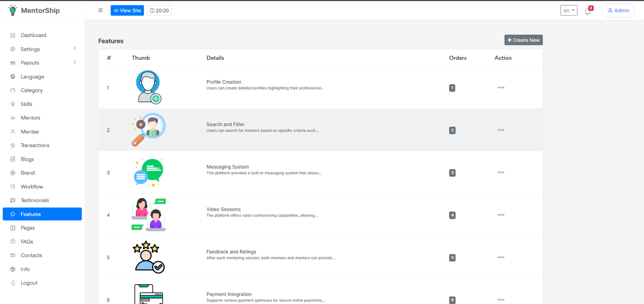Click the Create New button
Screen dimensions: 644x304
pos(523,40)
